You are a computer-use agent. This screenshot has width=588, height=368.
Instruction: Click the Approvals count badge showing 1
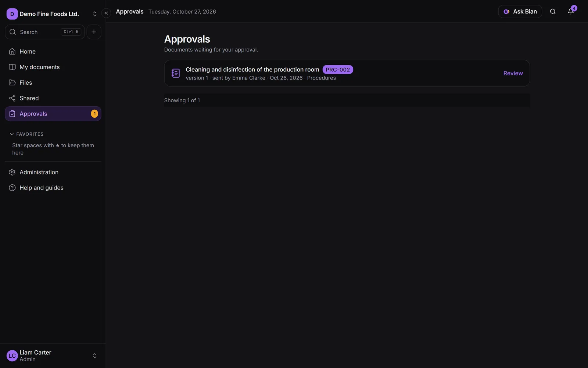(94, 114)
